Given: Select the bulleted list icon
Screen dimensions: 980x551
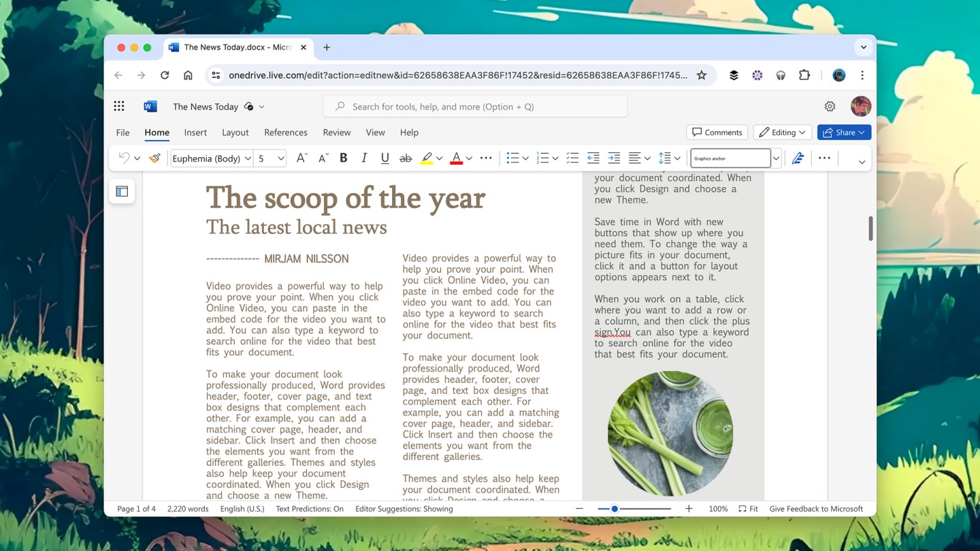Looking at the screenshot, I should [513, 158].
